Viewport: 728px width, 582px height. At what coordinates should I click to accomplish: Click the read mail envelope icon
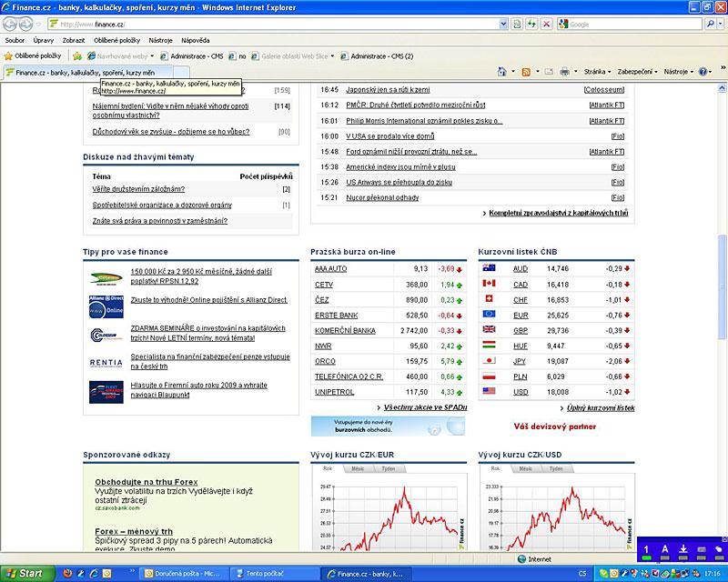pyautogui.click(x=549, y=72)
